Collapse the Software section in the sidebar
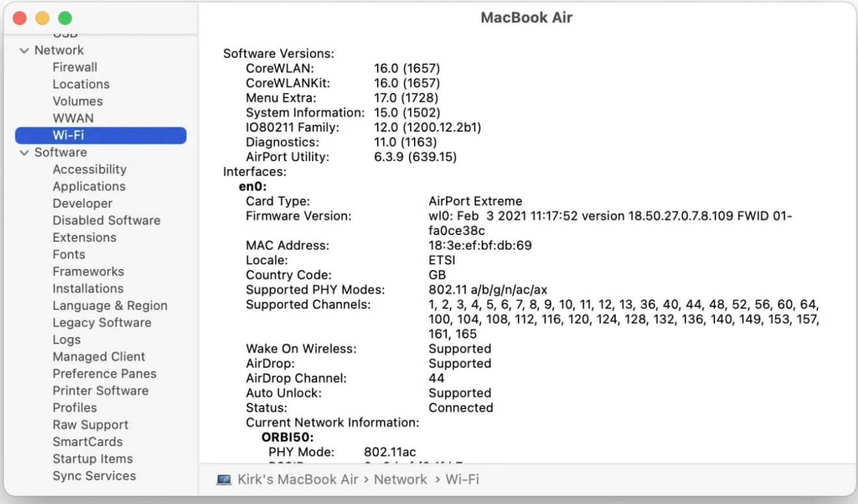The width and height of the screenshot is (858, 504). coord(24,153)
